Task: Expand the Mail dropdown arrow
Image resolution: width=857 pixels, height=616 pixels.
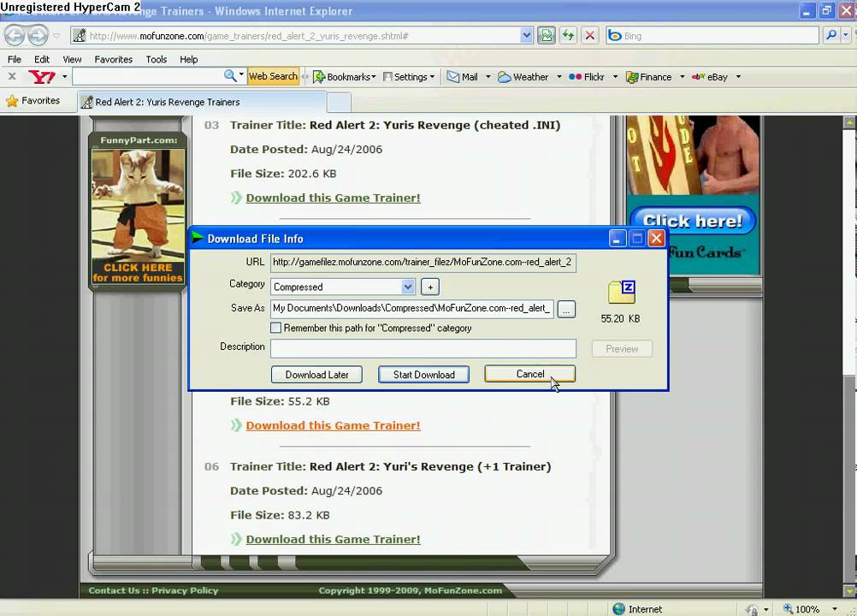Action: [488, 77]
